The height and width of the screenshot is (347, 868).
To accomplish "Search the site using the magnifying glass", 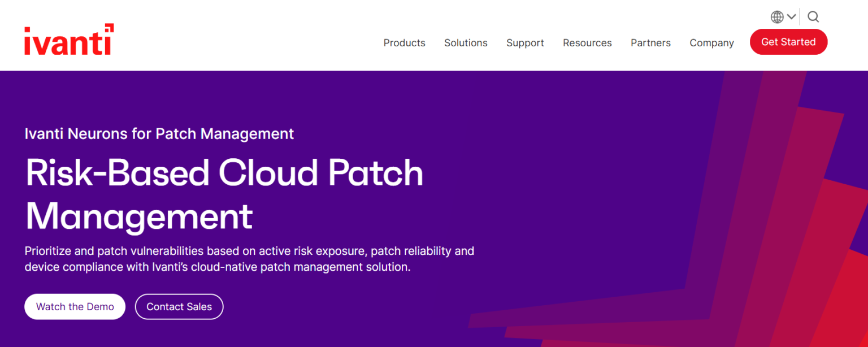I will 813,16.
